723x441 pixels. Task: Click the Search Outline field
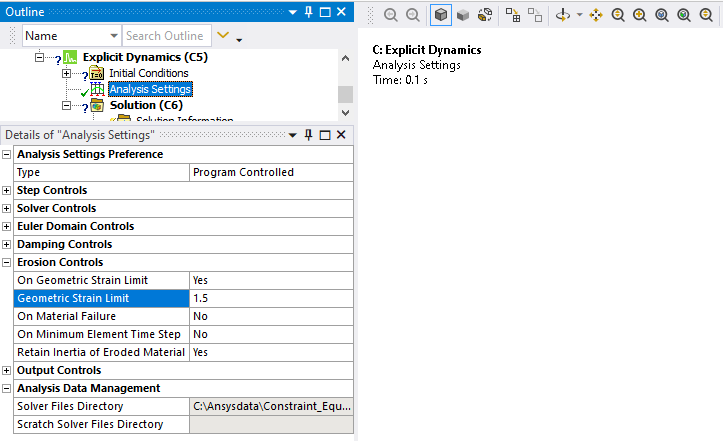(x=166, y=36)
